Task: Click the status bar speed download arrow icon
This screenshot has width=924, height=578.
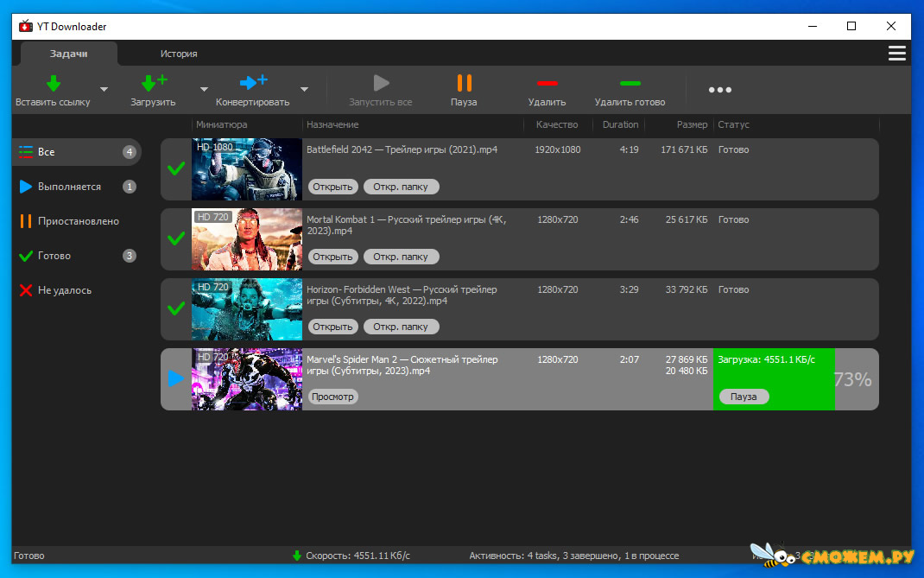Action: 297,556
